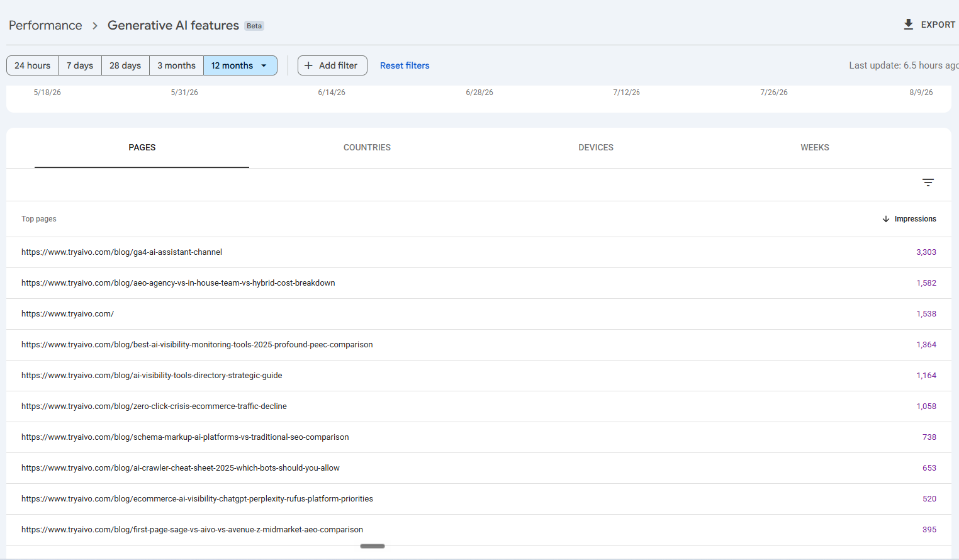Open the ai-visibility-tools-directory-strategic-guide row

click(479, 376)
